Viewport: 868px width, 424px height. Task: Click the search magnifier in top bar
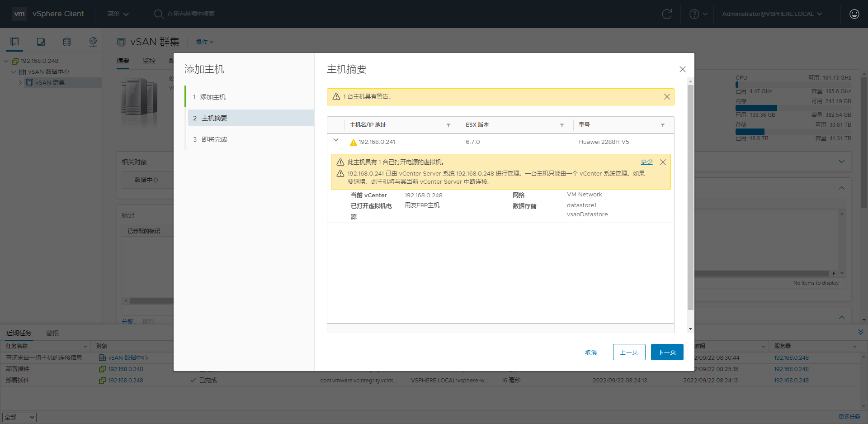159,14
